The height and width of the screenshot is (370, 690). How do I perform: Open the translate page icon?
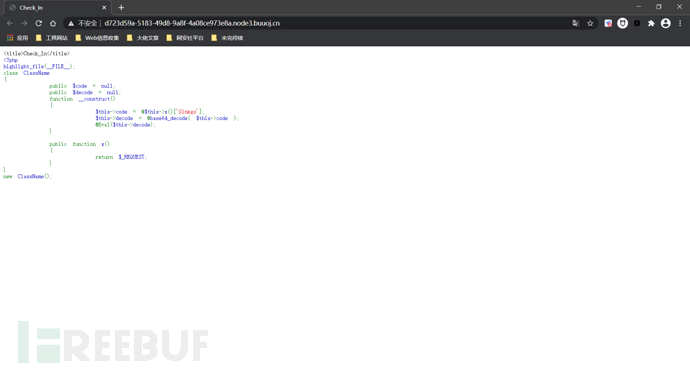click(576, 23)
